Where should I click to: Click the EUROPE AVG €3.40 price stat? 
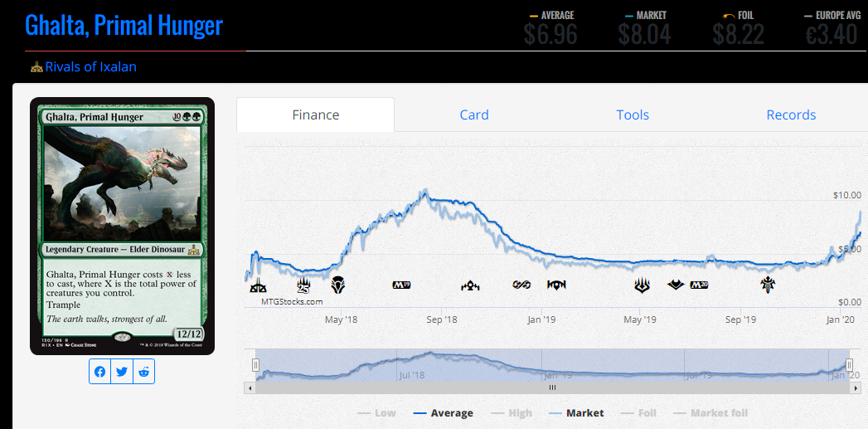[x=832, y=29]
